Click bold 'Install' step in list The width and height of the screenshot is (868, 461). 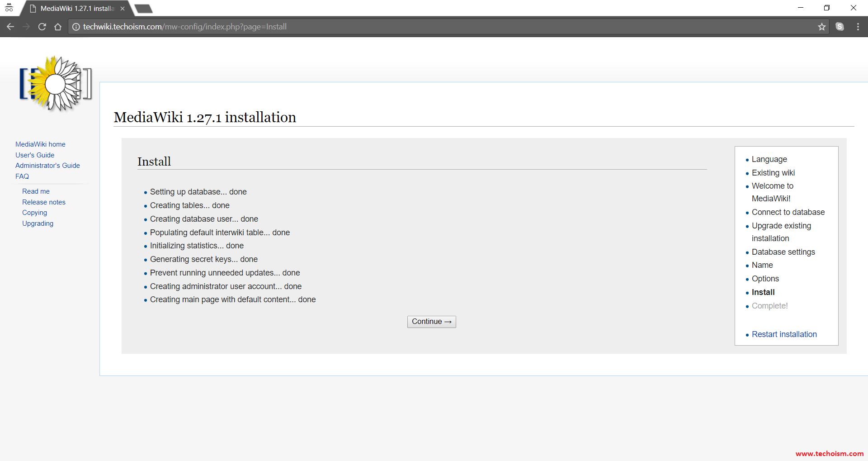pos(763,292)
